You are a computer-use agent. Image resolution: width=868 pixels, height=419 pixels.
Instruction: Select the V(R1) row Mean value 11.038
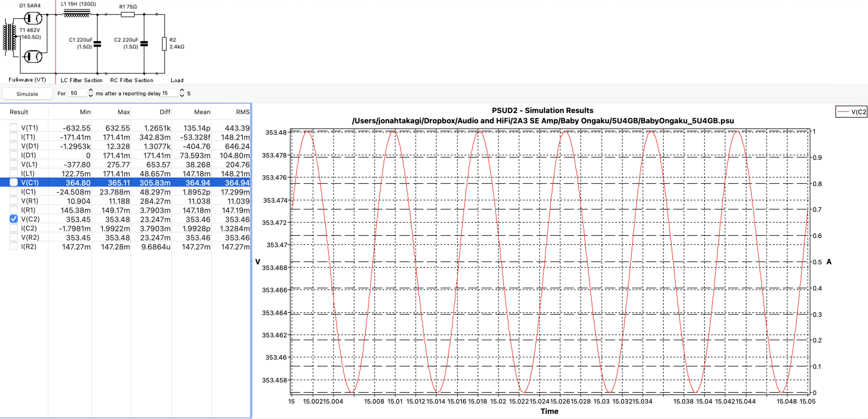pyautogui.click(x=199, y=201)
